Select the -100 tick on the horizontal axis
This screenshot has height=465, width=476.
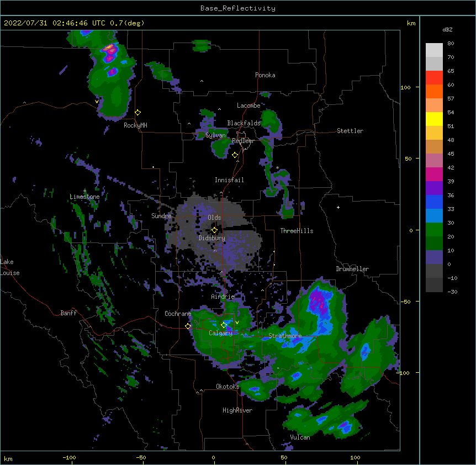tap(69, 458)
